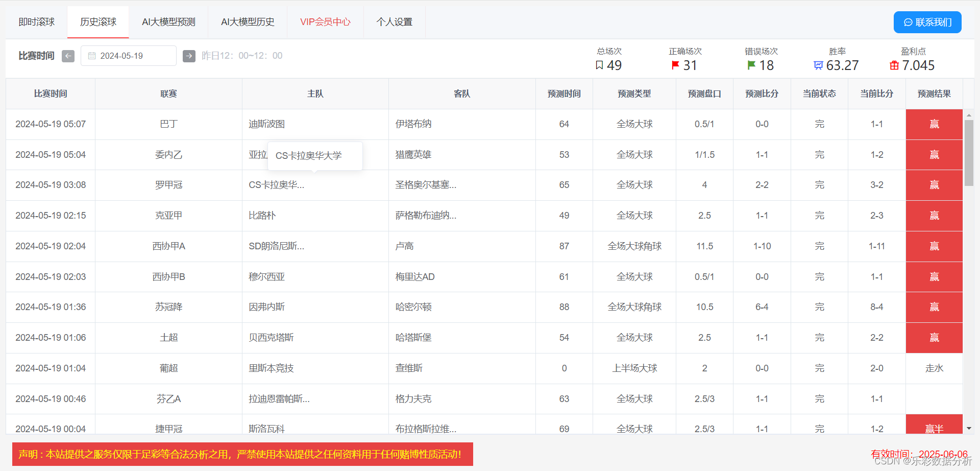The image size is (980, 471).
Task: Click the down chevron at scrollbar bottom
Action: (x=969, y=429)
